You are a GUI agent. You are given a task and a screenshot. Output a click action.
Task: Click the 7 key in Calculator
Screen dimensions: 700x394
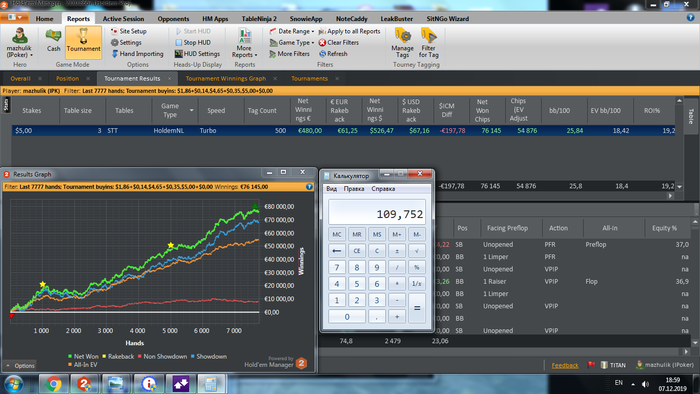(x=337, y=267)
